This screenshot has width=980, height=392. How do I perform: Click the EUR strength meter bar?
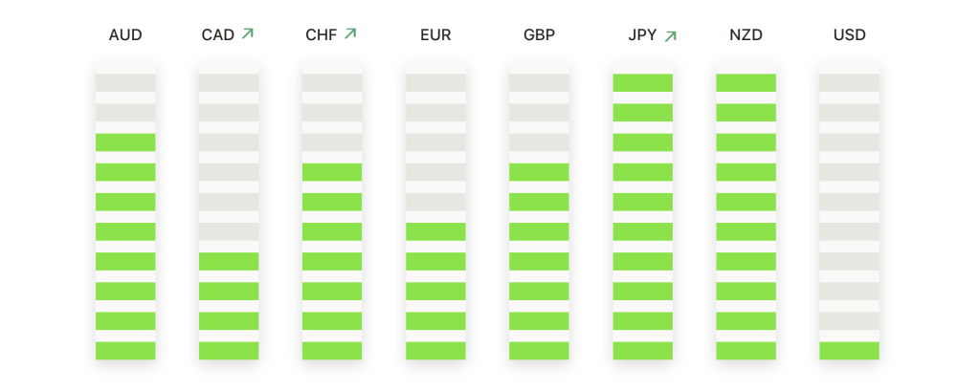coord(435,216)
